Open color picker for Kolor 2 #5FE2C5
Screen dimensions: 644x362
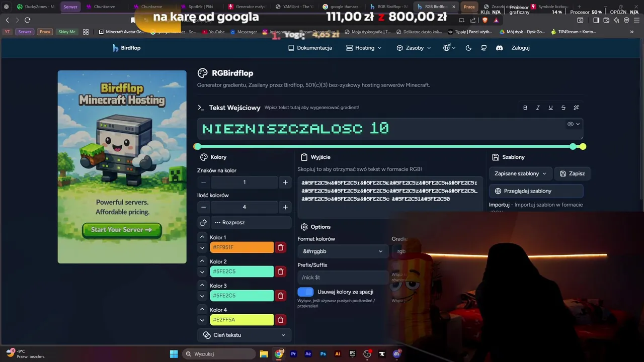(x=242, y=271)
